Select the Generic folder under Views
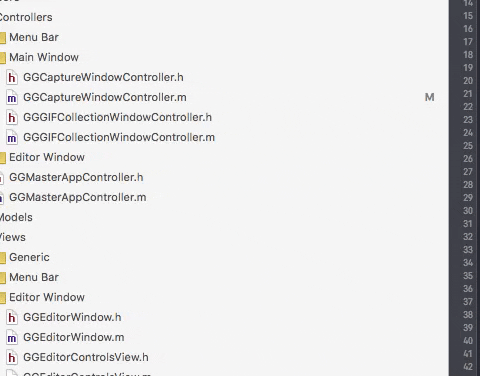The image size is (480, 376). coord(29,257)
